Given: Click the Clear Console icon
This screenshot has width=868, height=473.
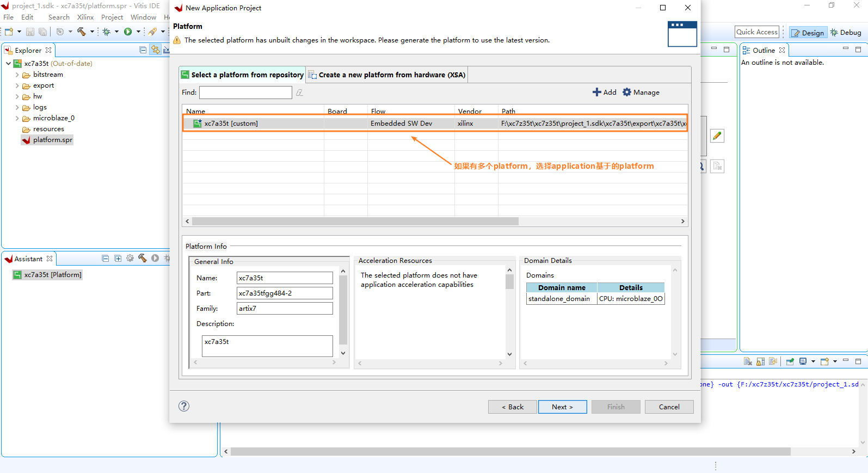Looking at the screenshot, I should point(748,361).
